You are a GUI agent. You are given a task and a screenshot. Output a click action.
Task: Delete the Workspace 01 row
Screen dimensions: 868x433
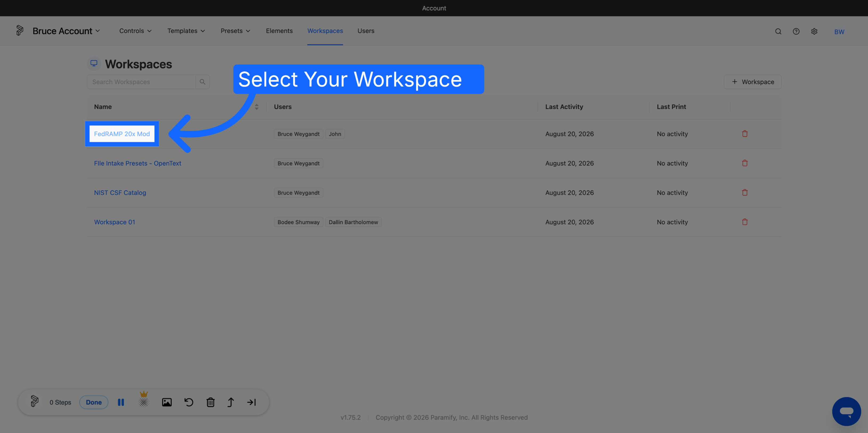point(745,222)
